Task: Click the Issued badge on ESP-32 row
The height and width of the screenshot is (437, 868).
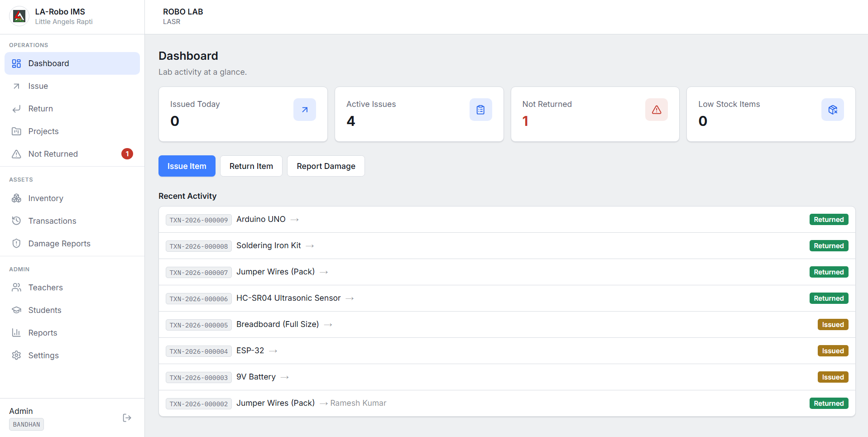Action: (x=833, y=351)
